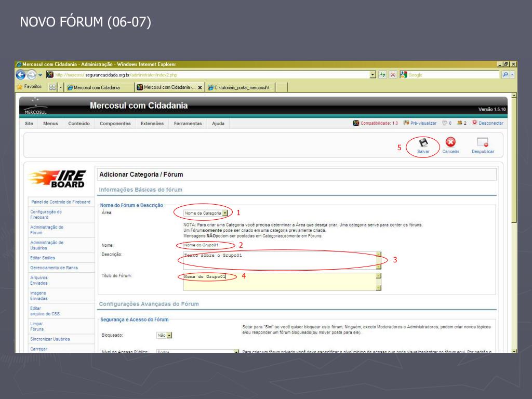Click the Favoritos star icon

click(20, 87)
